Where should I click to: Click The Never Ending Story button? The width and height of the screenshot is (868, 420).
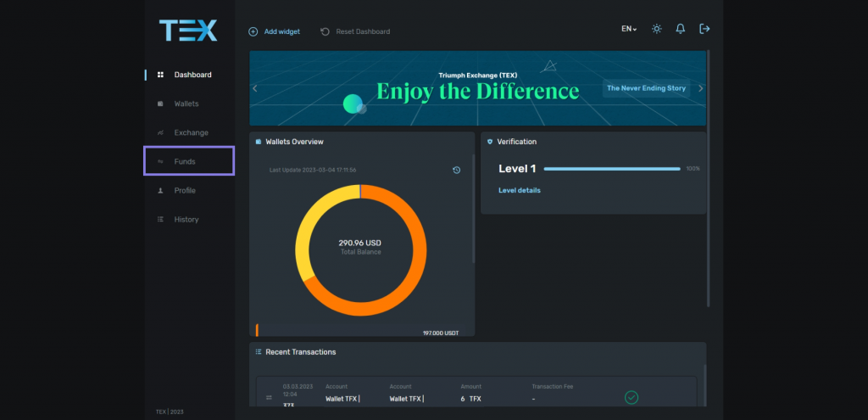(646, 88)
